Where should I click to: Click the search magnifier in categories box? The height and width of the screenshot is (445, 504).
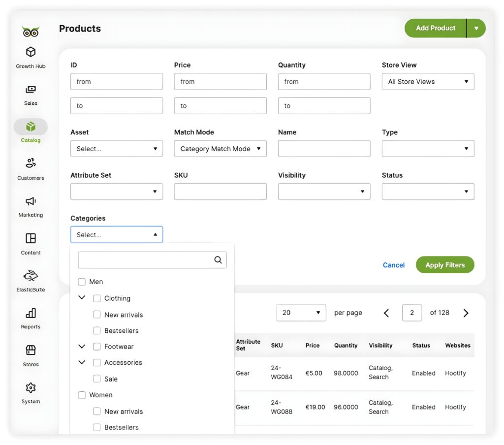pyautogui.click(x=218, y=260)
